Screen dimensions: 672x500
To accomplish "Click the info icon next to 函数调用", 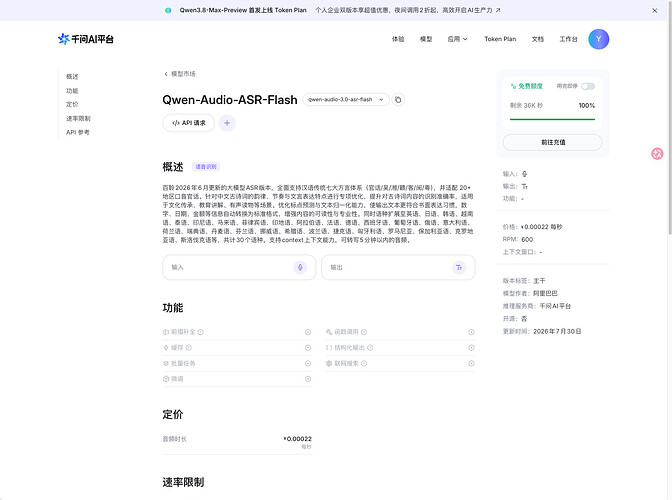I will point(364,332).
